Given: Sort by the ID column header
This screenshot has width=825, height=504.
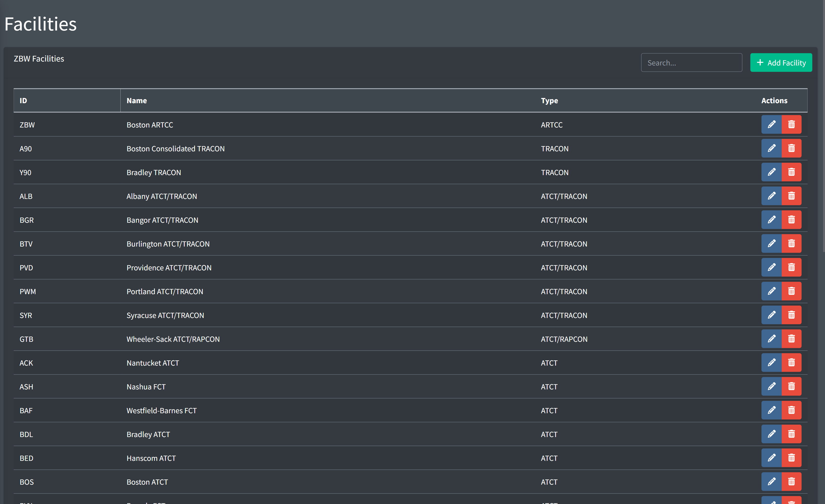Looking at the screenshot, I should [67, 100].
